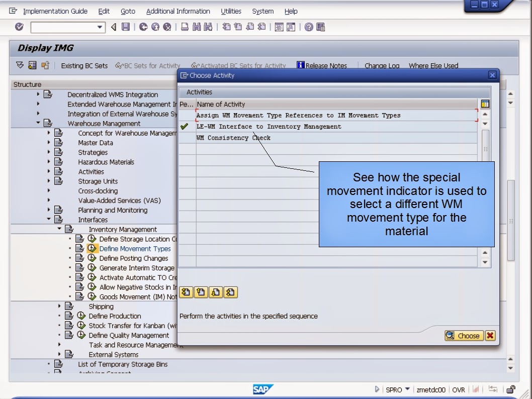The width and height of the screenshot is (532, 399).
Task: Expand Decentralized WMS Integration node
Action: [x=38, y=94]
